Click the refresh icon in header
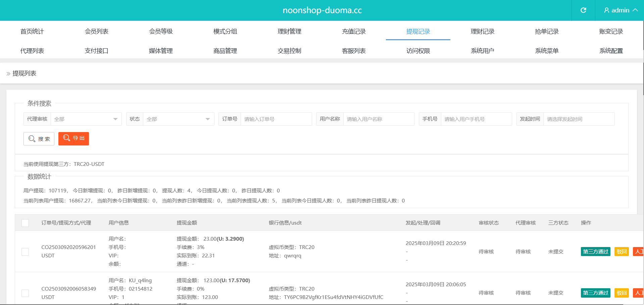 (x=583, y=10)
